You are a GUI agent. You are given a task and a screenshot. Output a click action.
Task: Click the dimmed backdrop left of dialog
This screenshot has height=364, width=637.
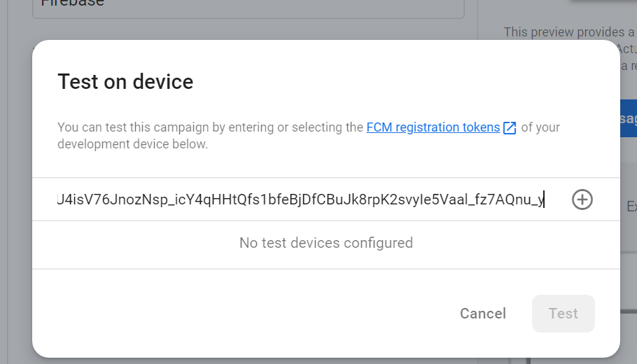pos(16,203)
